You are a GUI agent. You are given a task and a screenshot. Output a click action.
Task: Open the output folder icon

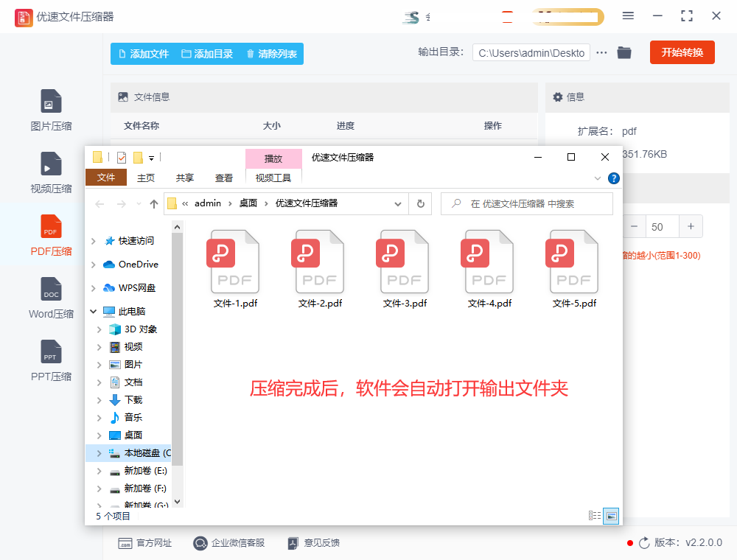624,52
